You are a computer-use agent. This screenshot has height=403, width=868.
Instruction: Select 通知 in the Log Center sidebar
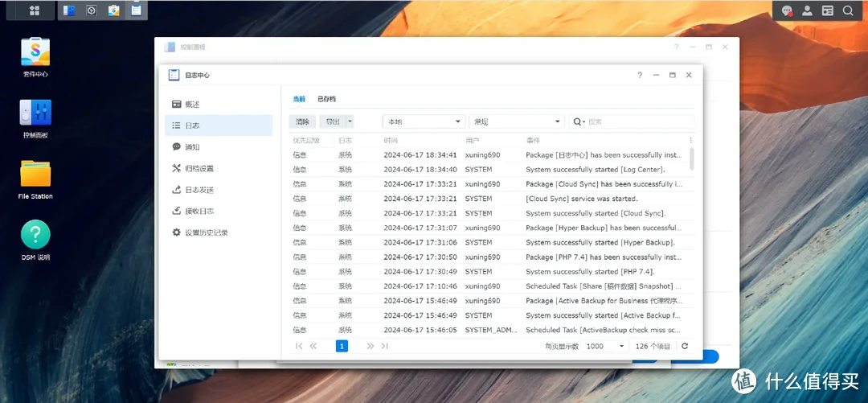(x=192, y=147)
